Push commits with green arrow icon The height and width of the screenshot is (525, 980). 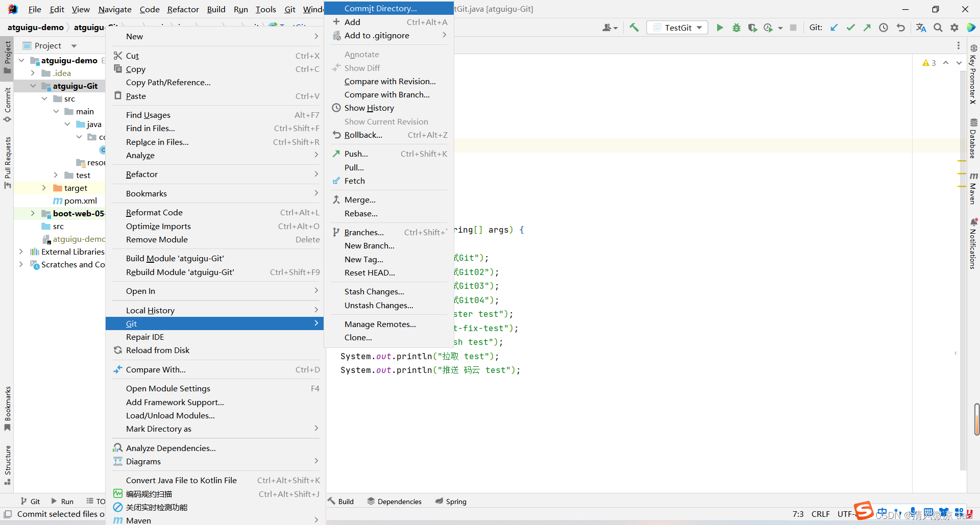coord(867,28)
